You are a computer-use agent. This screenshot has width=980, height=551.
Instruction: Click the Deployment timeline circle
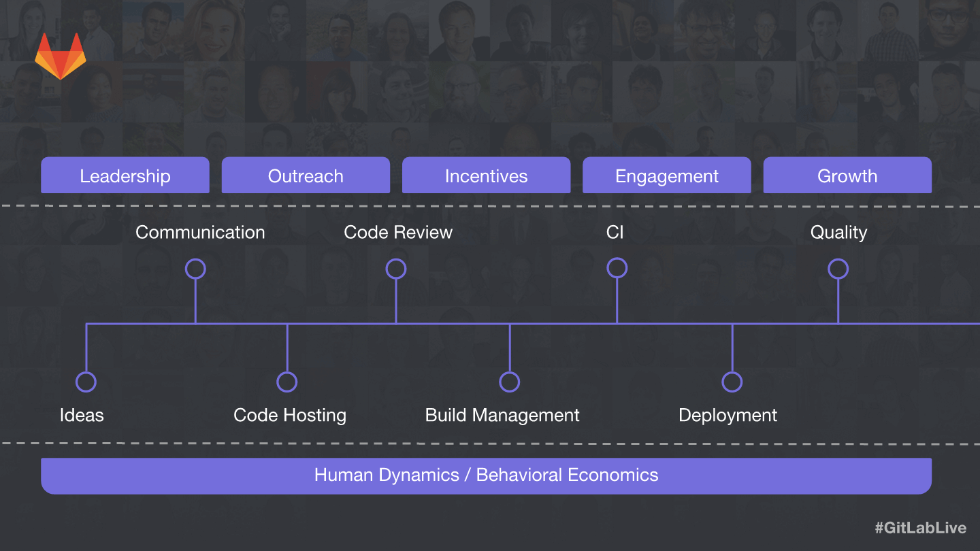point(732,382)
